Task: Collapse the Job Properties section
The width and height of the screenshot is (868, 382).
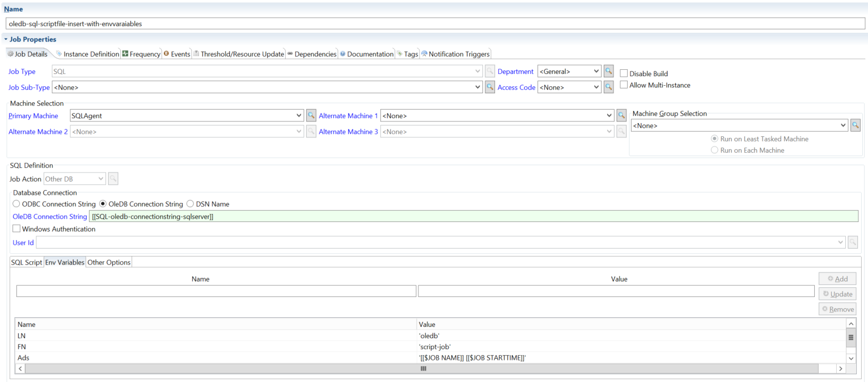Action: tap(6, 40)
